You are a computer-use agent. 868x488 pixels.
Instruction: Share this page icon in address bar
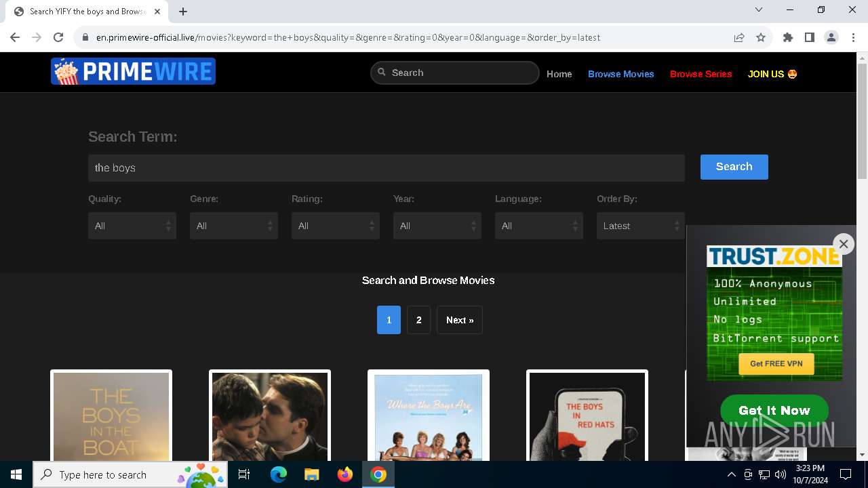tap(739, 37)
